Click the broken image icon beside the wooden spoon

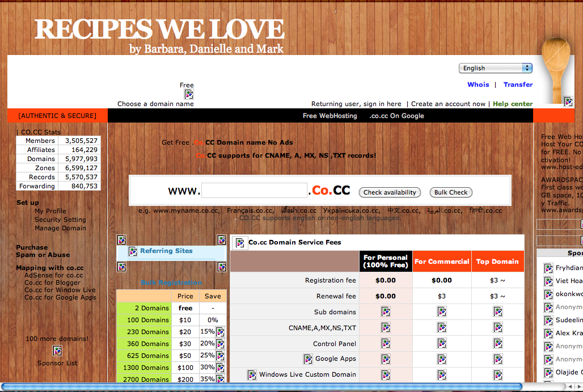click(x=568, y=101)
